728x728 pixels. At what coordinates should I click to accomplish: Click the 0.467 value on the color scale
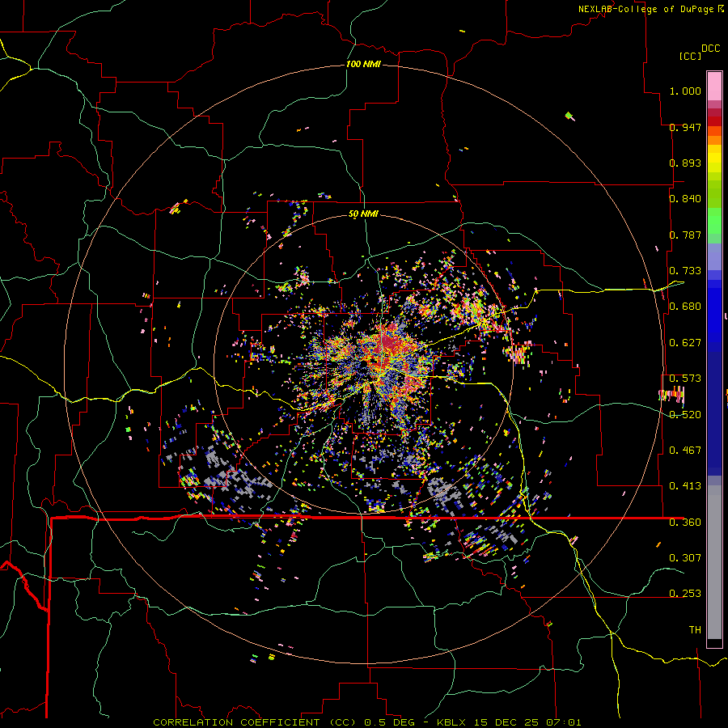click(x=685, y=451)
